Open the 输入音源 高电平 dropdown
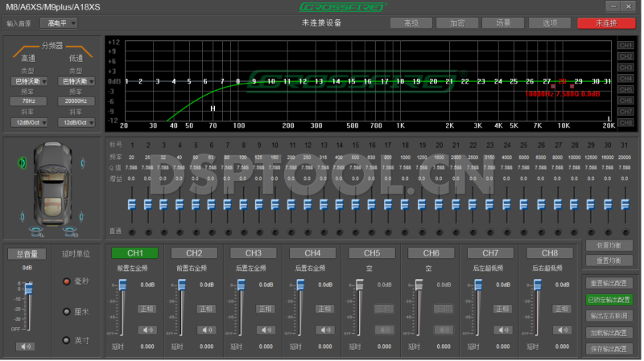 (61, 23)
